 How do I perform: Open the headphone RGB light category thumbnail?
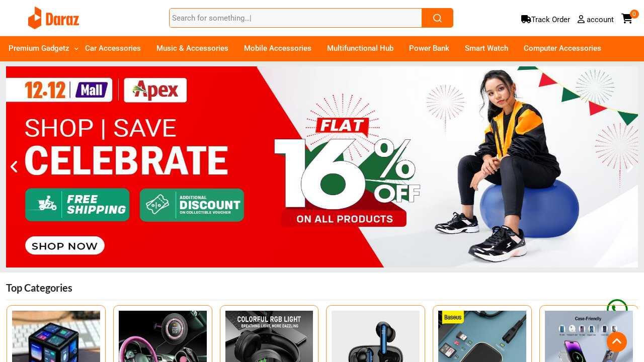269,336
